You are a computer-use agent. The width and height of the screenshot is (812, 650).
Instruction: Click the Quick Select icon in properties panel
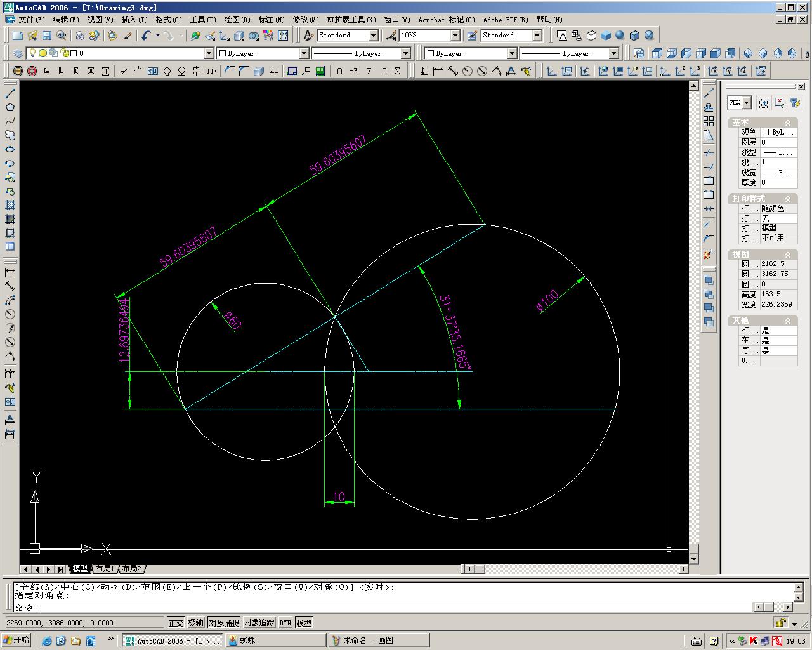(x=795, y=102)
